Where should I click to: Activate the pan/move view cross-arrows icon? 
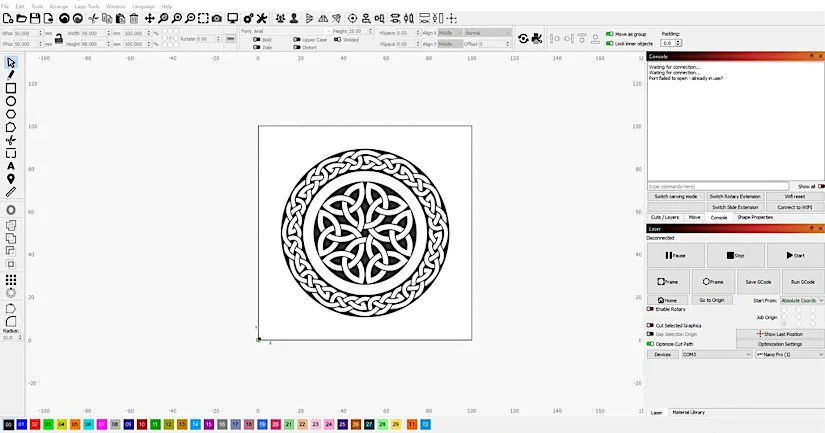[150, 18]
